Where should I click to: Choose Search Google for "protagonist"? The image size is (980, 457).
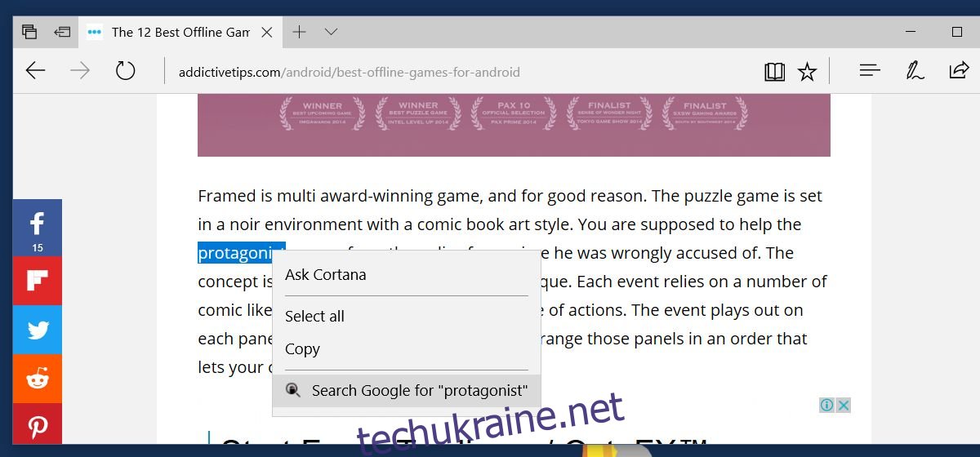point(406,390)
